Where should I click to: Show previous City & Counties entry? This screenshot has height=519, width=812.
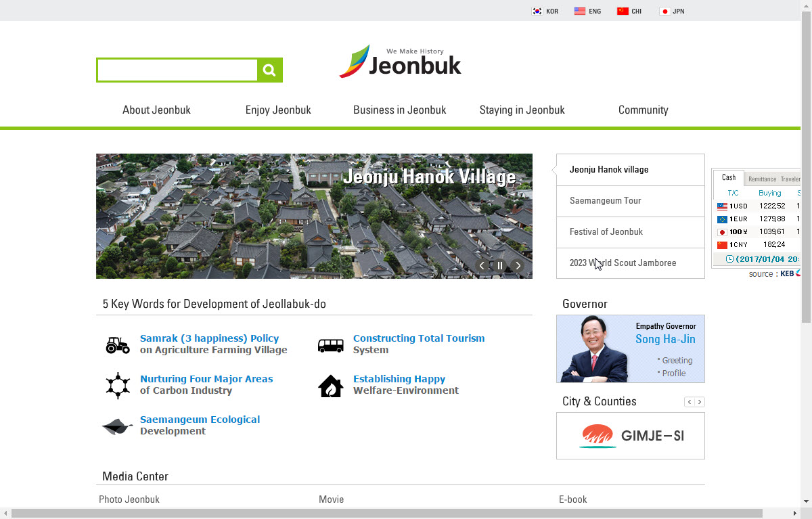[x=689, y=402]
